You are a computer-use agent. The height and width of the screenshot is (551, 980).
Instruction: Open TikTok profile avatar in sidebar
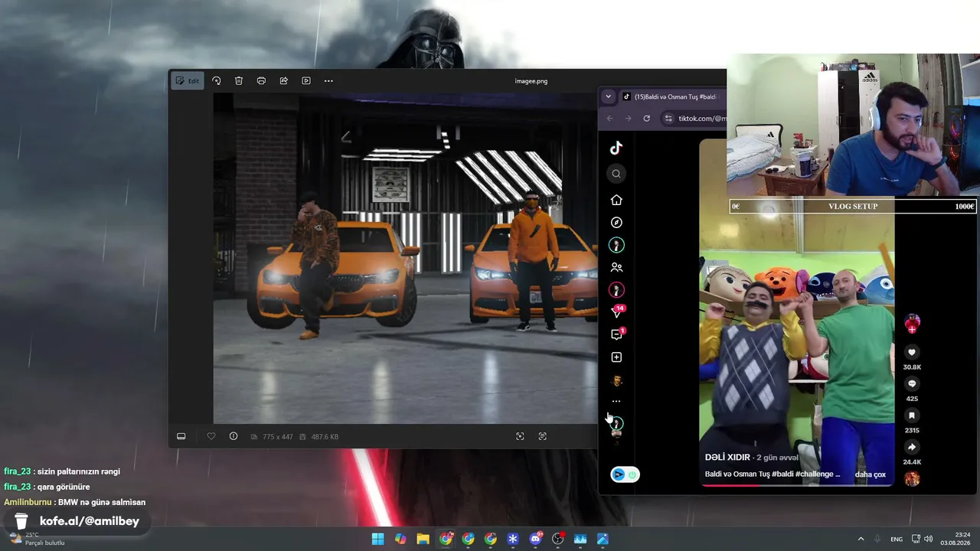pyautogui.click(x=616, y=380)
